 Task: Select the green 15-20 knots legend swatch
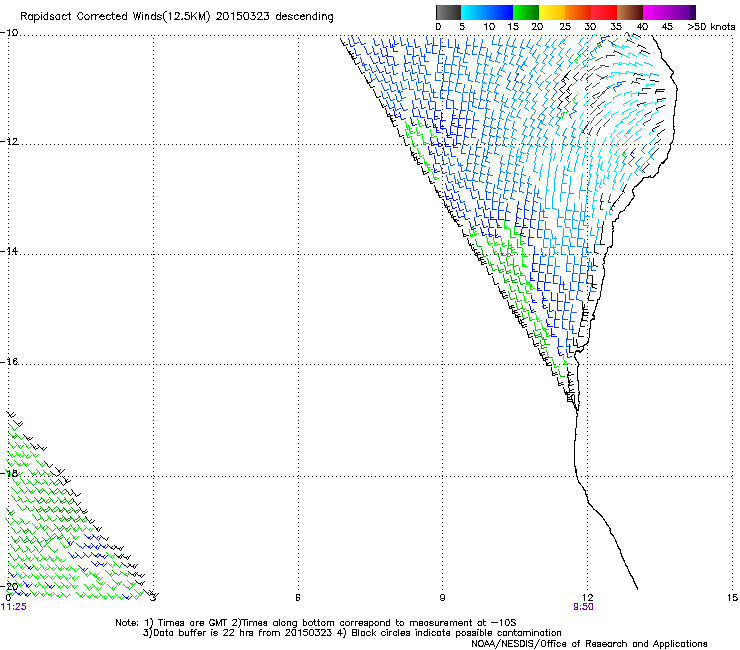[526, 12]
